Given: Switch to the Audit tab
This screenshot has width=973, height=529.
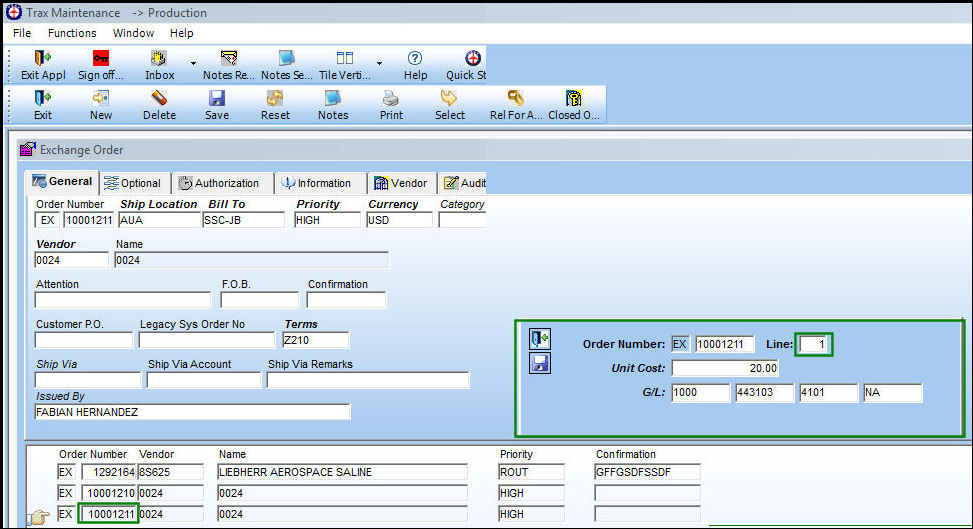Looking at the screenshot, I should point(463,183).
